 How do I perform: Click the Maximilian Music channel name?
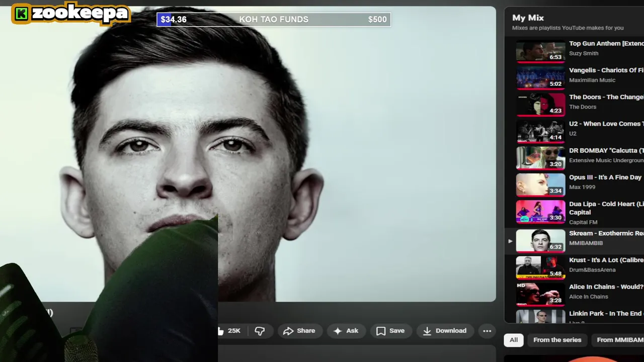point(592,80)
